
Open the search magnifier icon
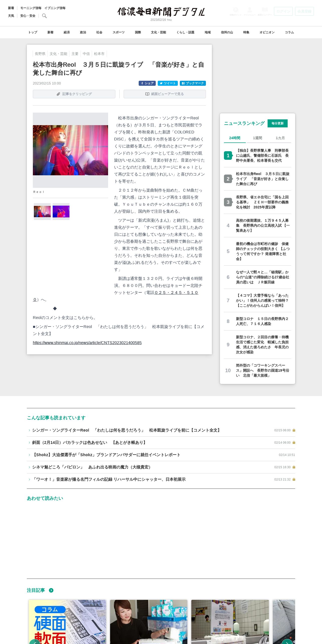(44, 16)
